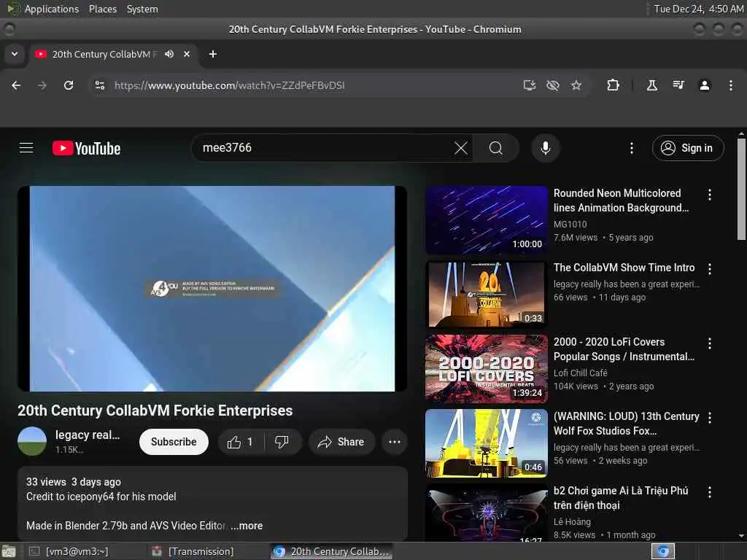Open the Places menu

pos(102,9)
